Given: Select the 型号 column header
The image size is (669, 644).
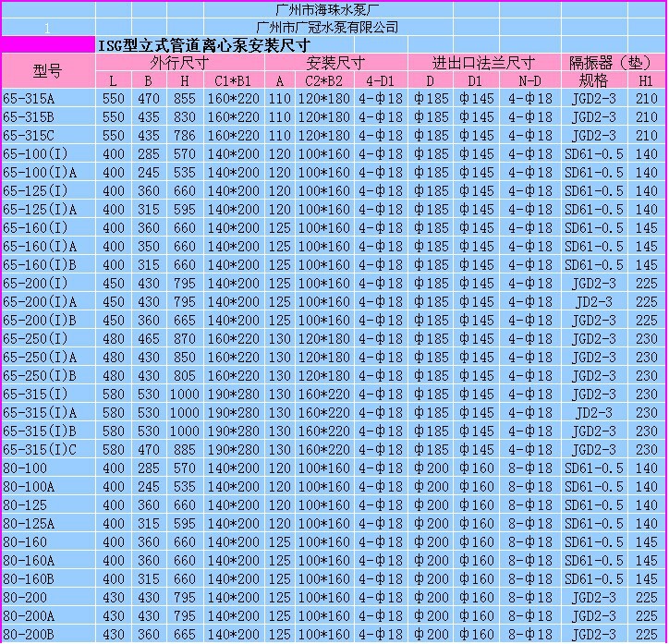Looking at the screenshot, I should 48,71.
